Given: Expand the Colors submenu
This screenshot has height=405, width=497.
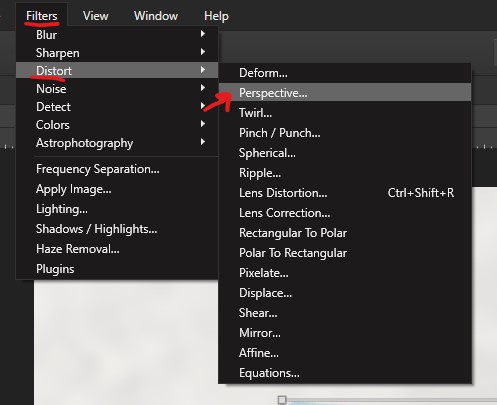Looking at the screenshot, I should pyautogui.click(x=117, y=125).
